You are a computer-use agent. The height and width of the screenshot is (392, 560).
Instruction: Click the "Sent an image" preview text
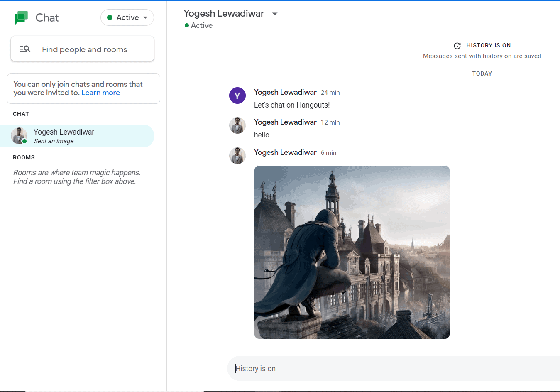(54, 141)
